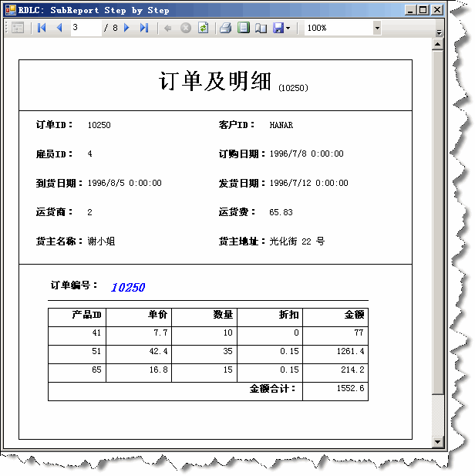Click ship address 光化街 22 号

297,241
